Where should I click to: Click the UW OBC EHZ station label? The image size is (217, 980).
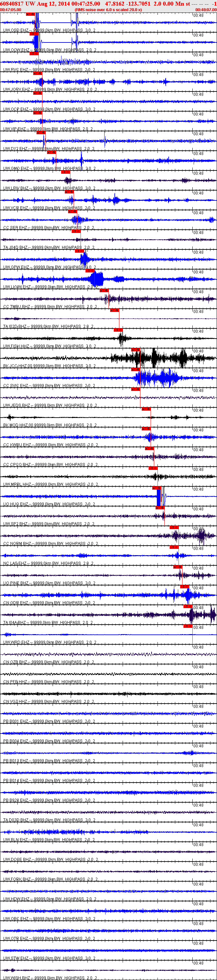point(49,919)
